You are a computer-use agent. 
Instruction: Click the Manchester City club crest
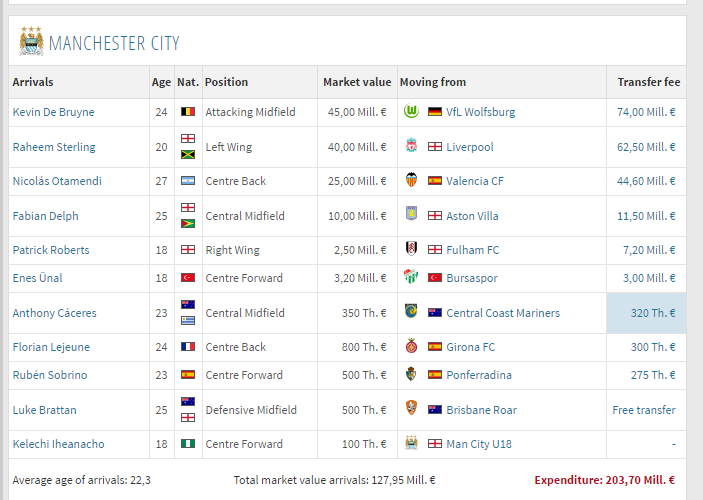[x=31, y=41]
